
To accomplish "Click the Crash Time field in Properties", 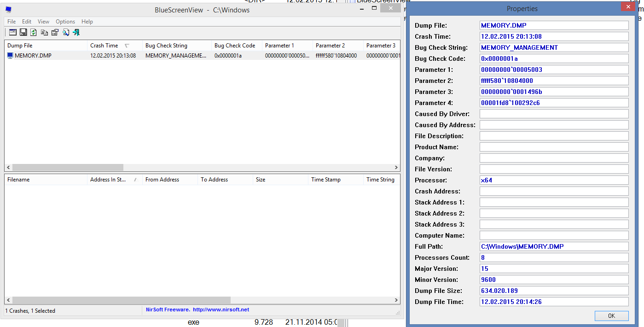I will pos(554,36).
